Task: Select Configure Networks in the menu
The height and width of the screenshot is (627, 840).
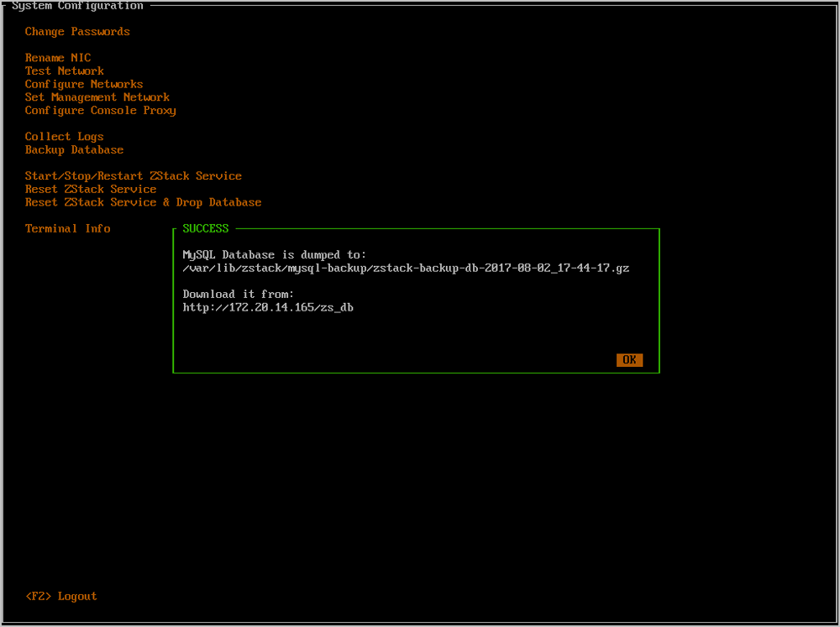Action: click(x=84, y=84)
